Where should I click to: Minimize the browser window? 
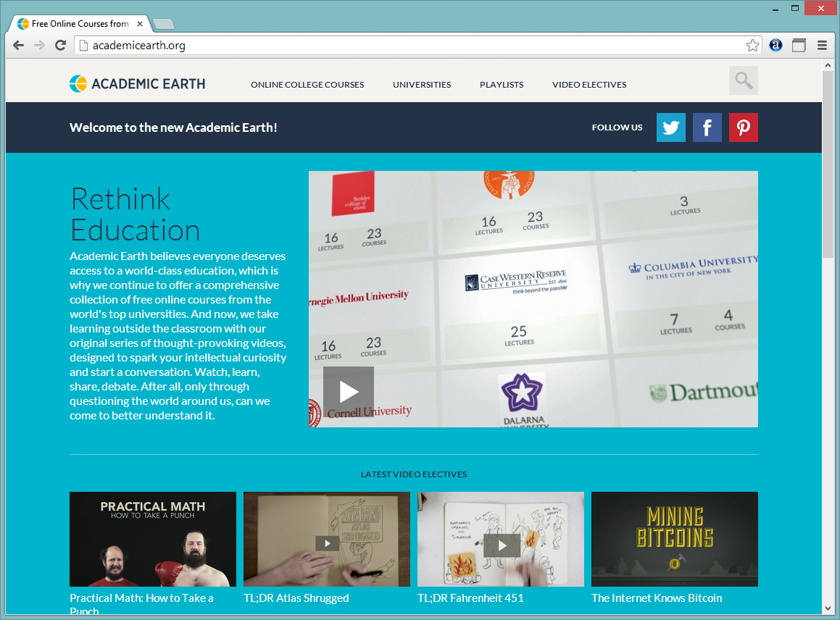(x=775, y=9)
